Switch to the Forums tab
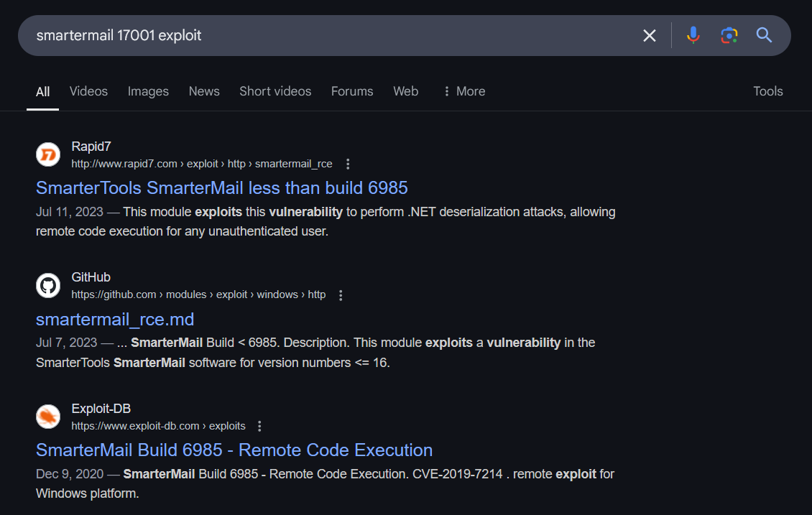Image resolution: width=812 pixels, height=515 pixels. tap(352, 91)
